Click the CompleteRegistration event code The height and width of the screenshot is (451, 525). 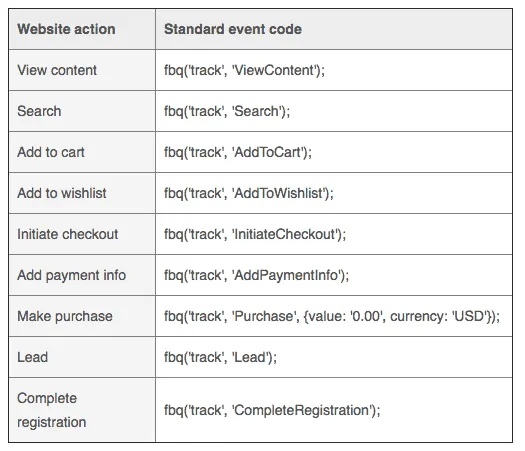click(272, 410)
